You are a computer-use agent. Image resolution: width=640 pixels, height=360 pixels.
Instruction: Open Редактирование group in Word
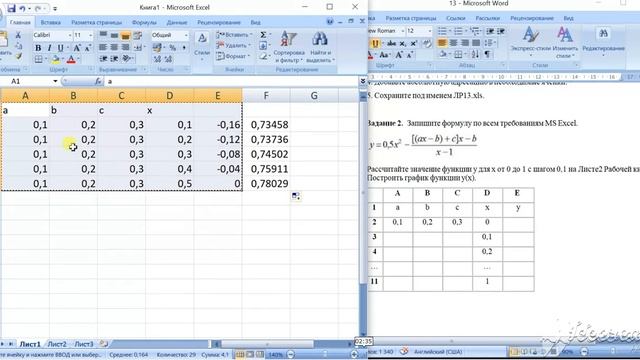click(x=603, y=40)
